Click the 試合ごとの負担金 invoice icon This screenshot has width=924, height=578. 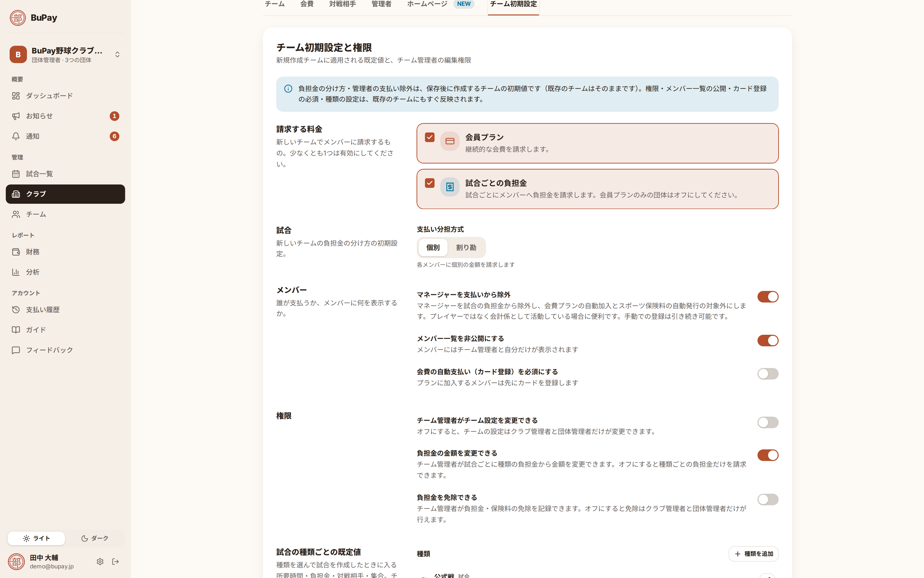[x=450, y=187]
